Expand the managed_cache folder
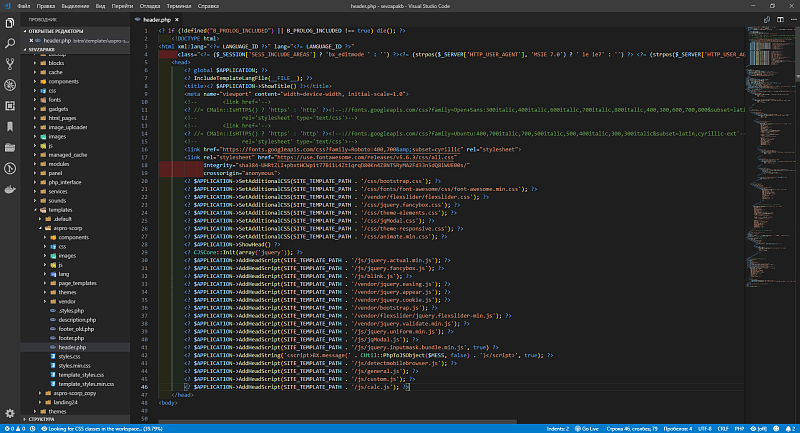Image resolution: width=800 pixels, height=433 pixels. pos(67,155)
